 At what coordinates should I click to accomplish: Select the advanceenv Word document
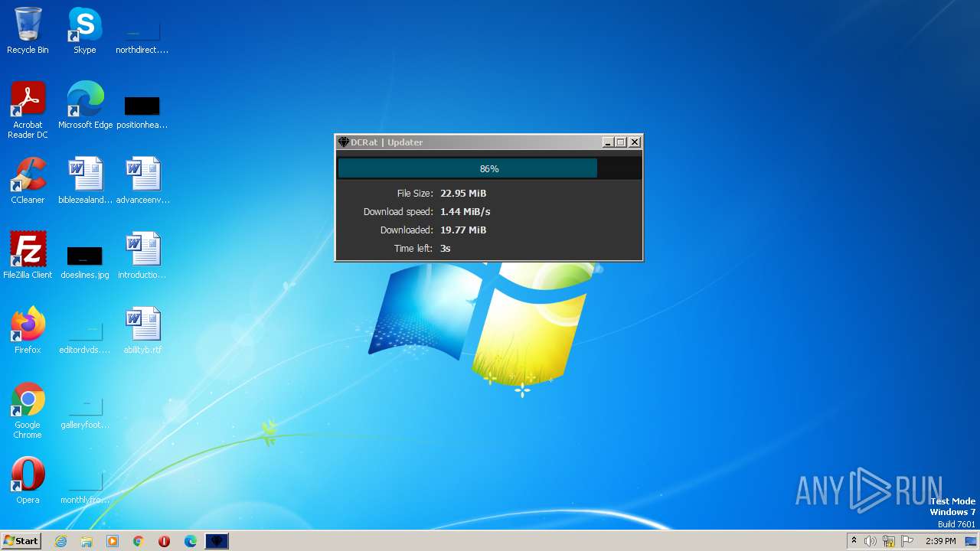click(142, 181)
